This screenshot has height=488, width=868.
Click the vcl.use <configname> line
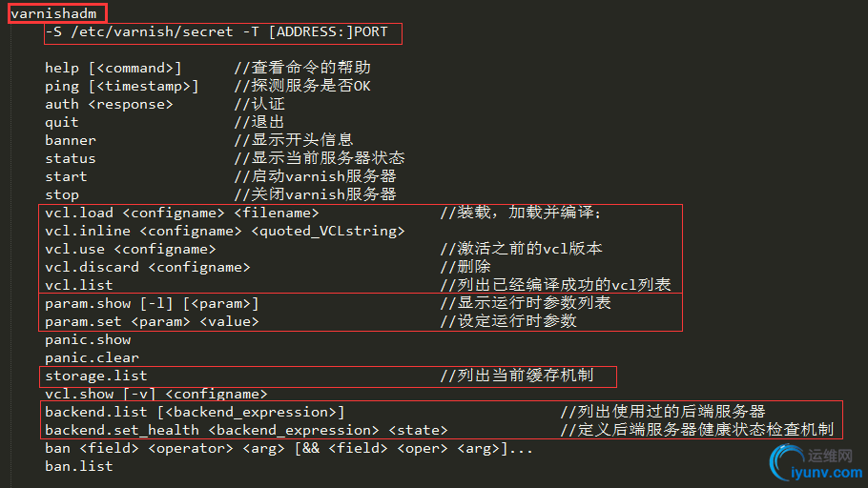[x=130, y=249]
